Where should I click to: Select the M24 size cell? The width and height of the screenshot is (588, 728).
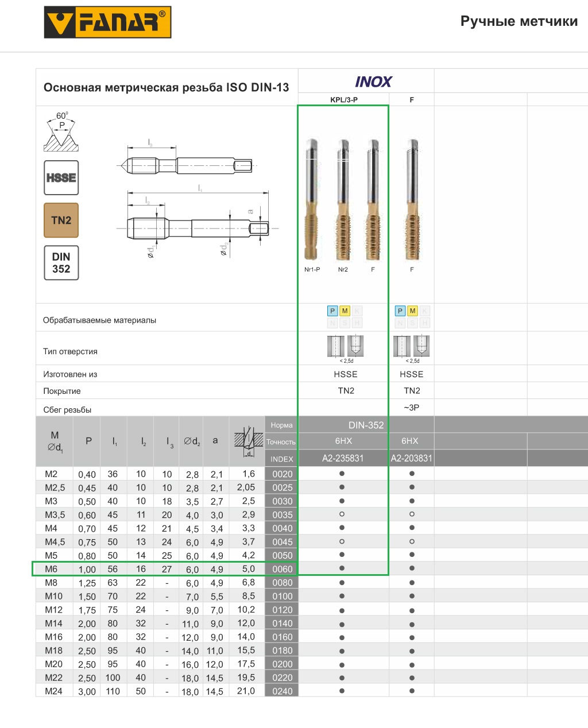[54, 691]
